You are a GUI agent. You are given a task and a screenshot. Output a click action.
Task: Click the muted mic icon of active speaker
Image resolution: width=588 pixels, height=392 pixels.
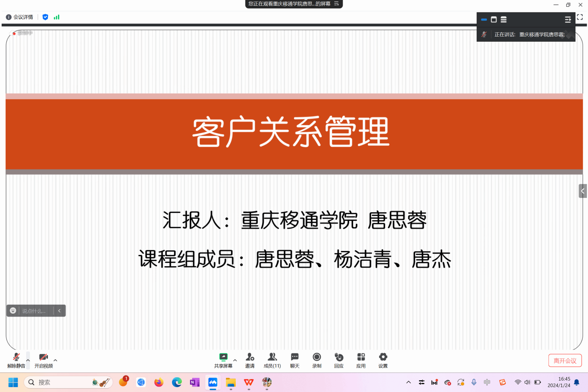click(484, 34)
